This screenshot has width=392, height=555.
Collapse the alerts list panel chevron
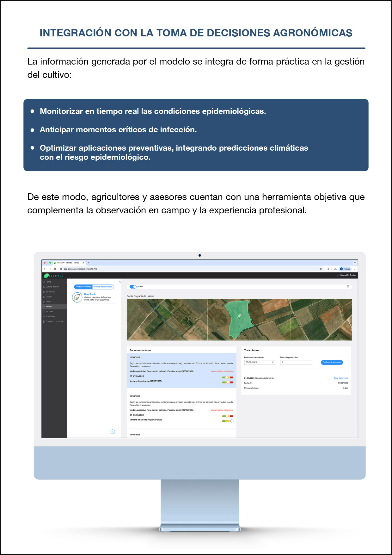click(120, 282)
